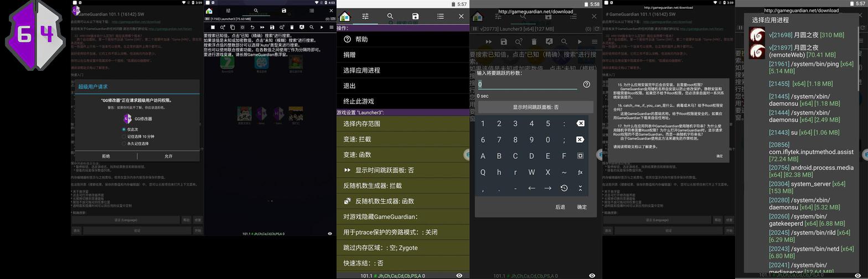Tap 允许 (allow) in superuser request dialog
Viewport: 868px width, 279px height.
(x=168, y=156)
